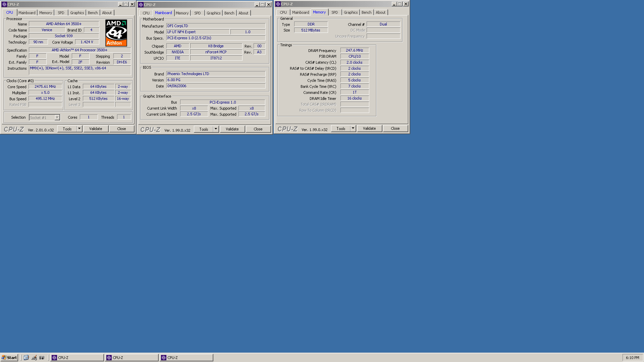This screenshot has height=362, width=644.
Task: Click the AMD64 logo icon in CPU tab
Action: click(x=116, y=34)
